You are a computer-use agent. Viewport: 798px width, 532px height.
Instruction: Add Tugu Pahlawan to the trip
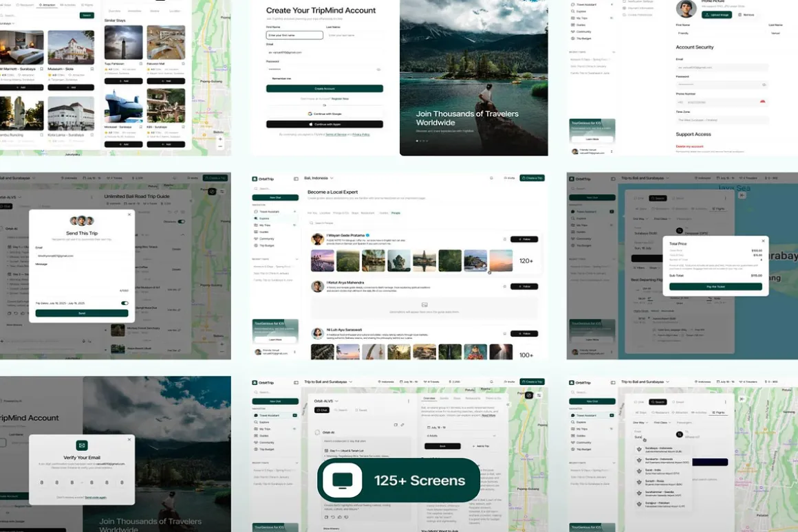pyautogui.click(x=123, y=81)
